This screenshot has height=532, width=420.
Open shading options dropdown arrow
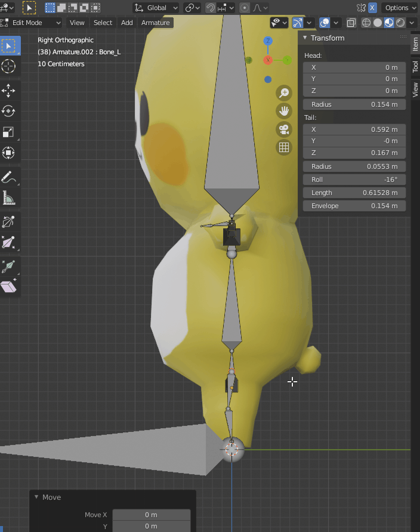pos(412,23)
